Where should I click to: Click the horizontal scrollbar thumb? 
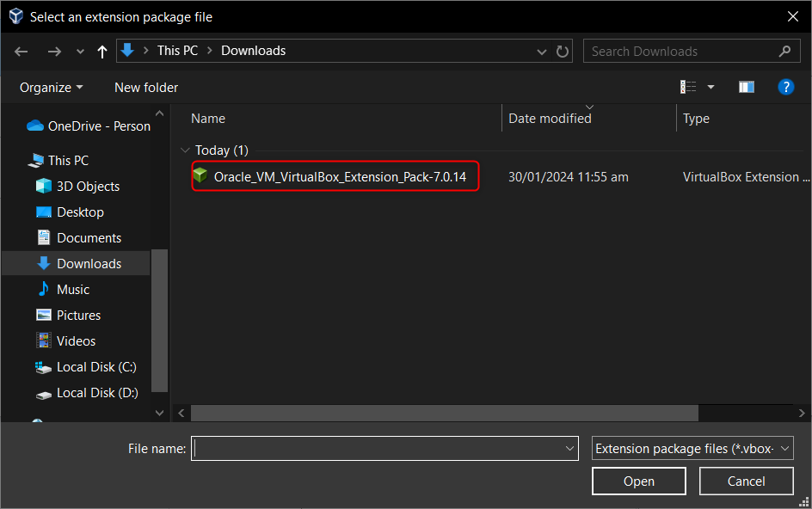(445, 414)
